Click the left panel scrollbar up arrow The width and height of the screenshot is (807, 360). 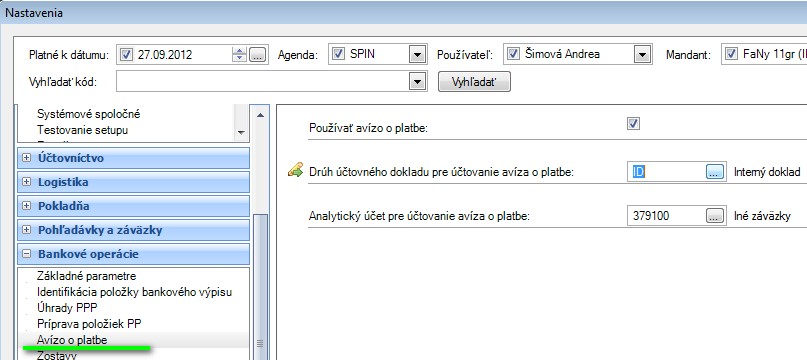click(x=261, y=115)
